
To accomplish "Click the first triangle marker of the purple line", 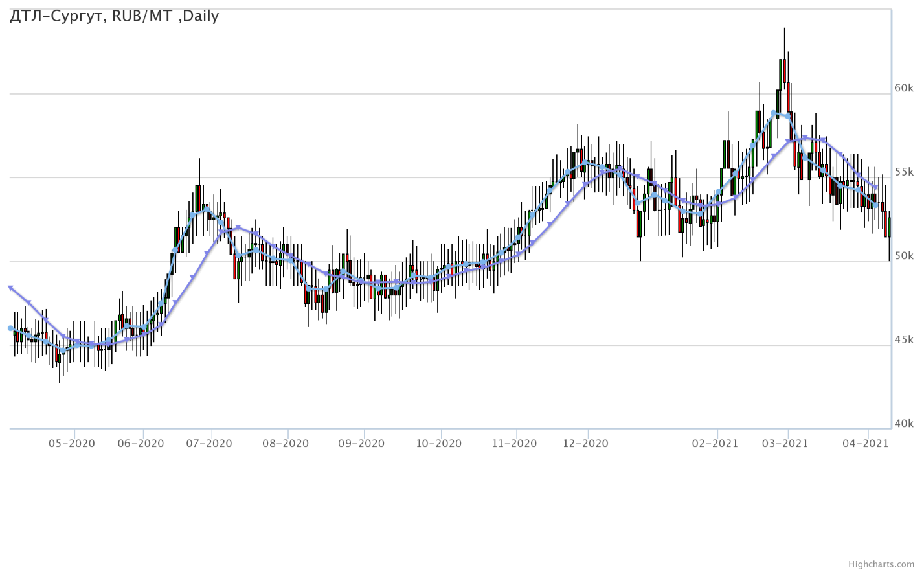I will (10, 287).
